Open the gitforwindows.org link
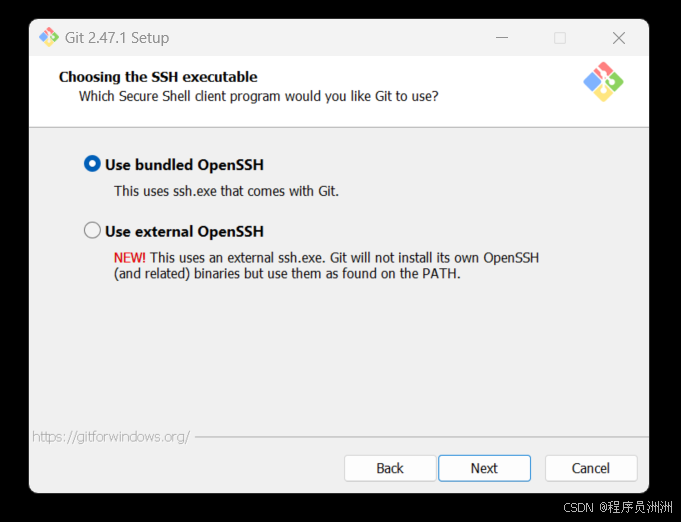The height and width of the screenshot is (522, 681). [111, 436]
